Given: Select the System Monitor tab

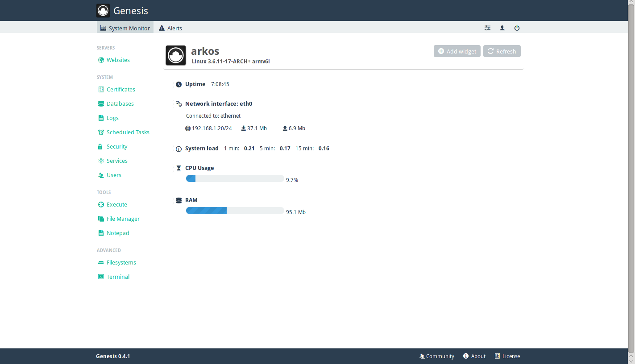Looking at the screenshot, I should (125, 28).
